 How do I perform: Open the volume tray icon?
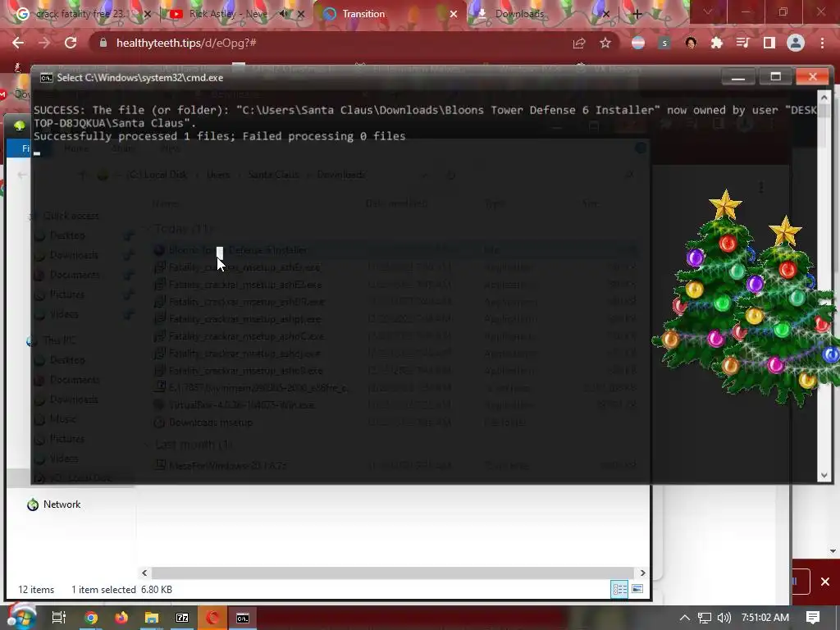(724, 618)
